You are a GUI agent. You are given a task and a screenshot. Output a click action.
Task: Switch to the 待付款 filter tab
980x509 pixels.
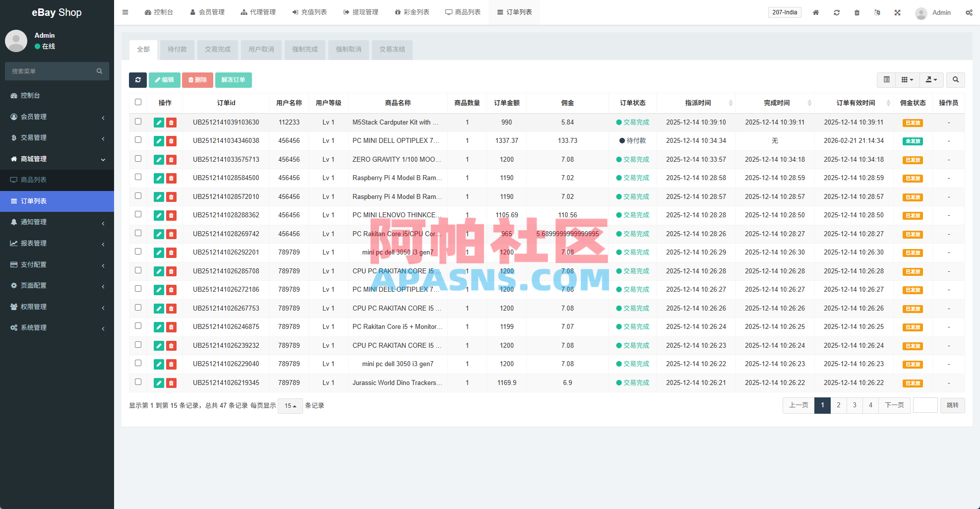177,50
